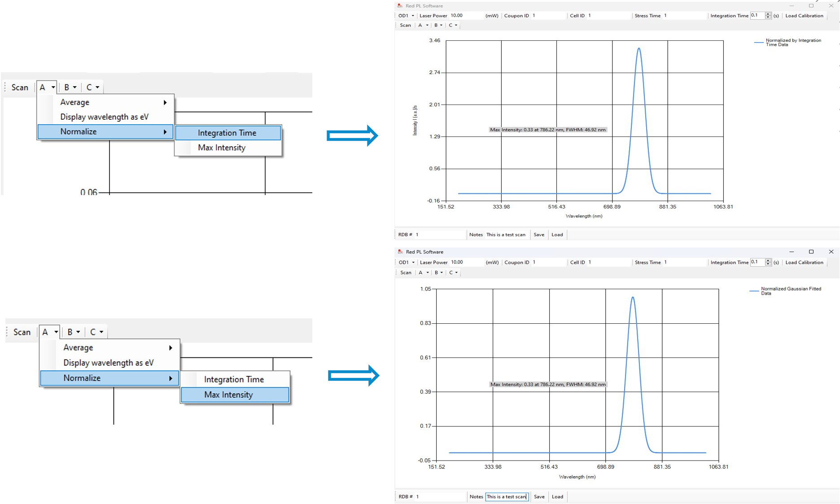Click the Coupon ID field in bottom window

coord(547,262)
